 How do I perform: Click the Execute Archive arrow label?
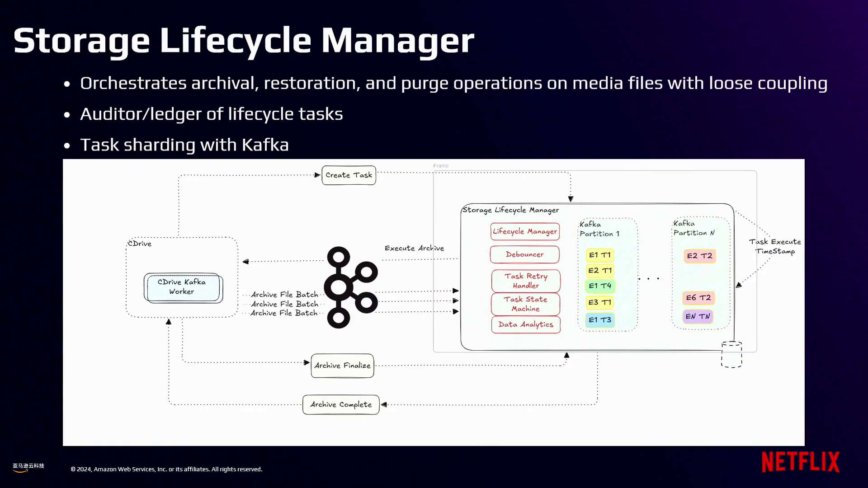click(414, 249)
